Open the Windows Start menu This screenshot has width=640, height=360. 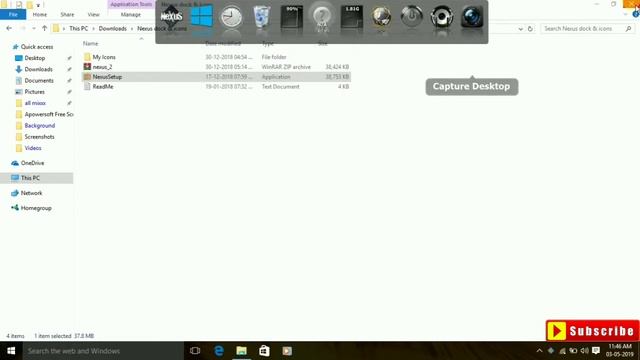tap(11, 351)
